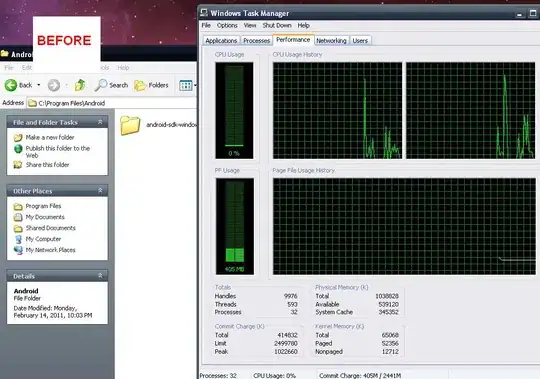The width and height of the screenshot is (540, 379).
Task: Click Publish this folder to the Web
Action: click(x=58, y=152)
